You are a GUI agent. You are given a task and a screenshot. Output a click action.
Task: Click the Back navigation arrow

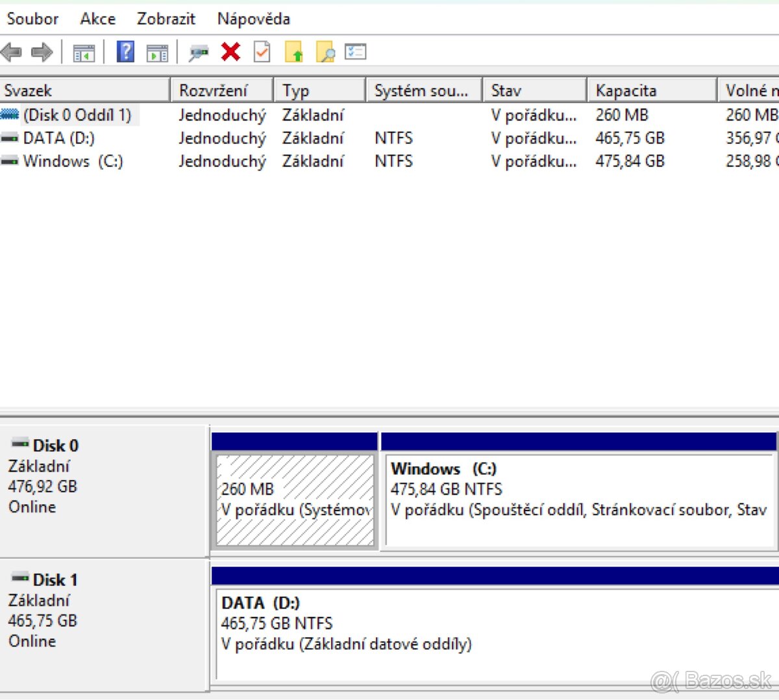click(x=11, y=52)
